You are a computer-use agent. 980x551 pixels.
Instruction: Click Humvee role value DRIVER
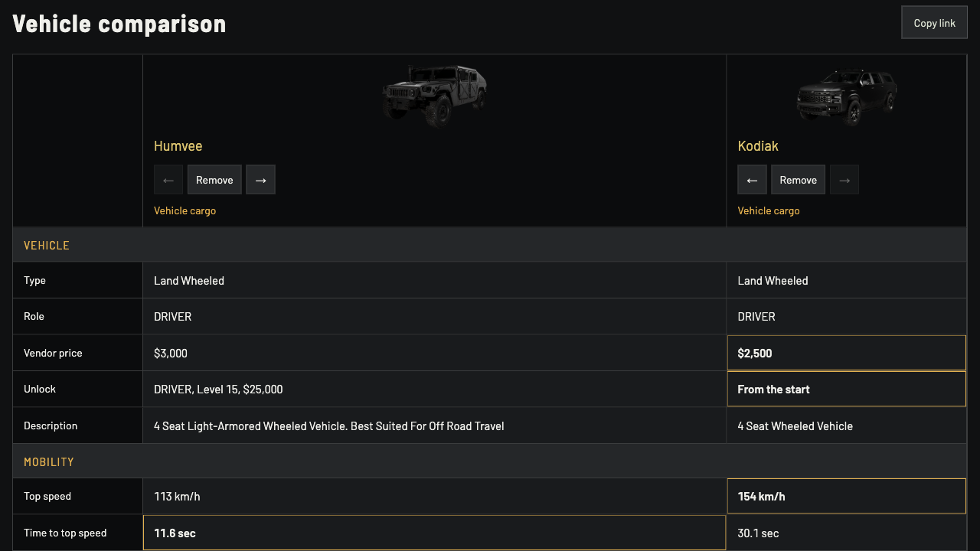(x=172, y=317)
